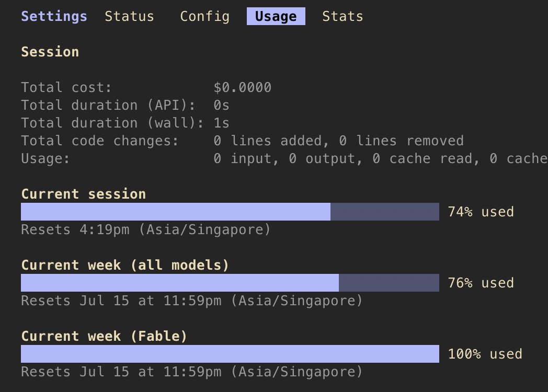The height and width of the screenshot is (392, 548).
Task: Go to the Stats tab
Action: pos(342,16)
